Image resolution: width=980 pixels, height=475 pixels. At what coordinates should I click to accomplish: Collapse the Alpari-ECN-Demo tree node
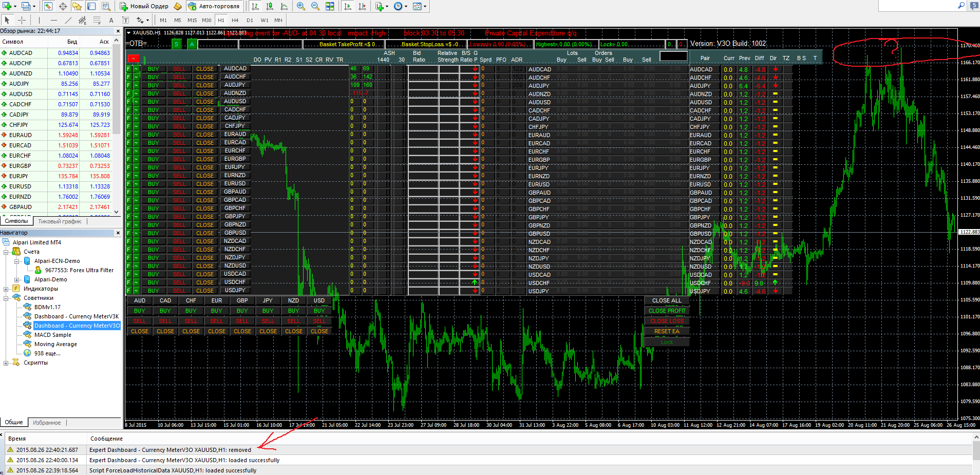click(x=16, y=261)
